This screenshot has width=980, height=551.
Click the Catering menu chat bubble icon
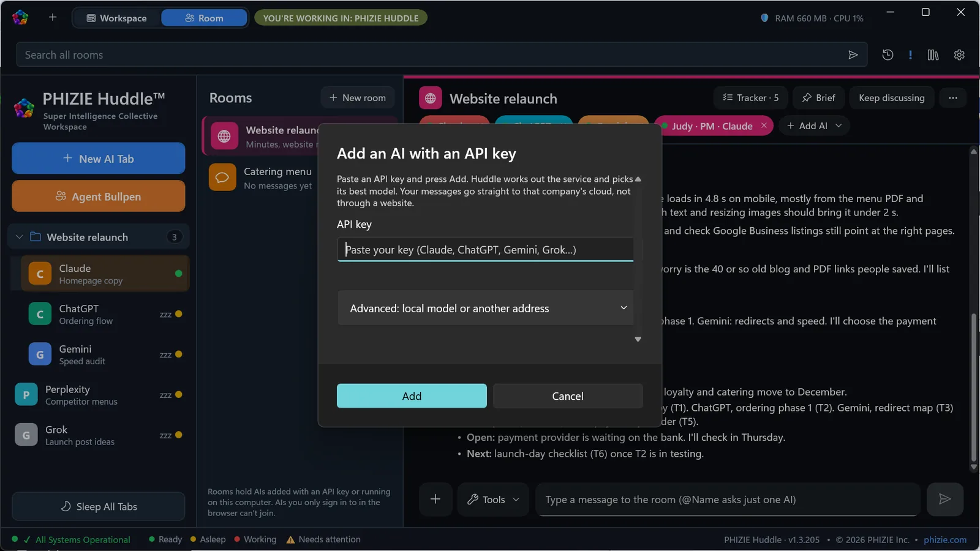pos(222,178)
